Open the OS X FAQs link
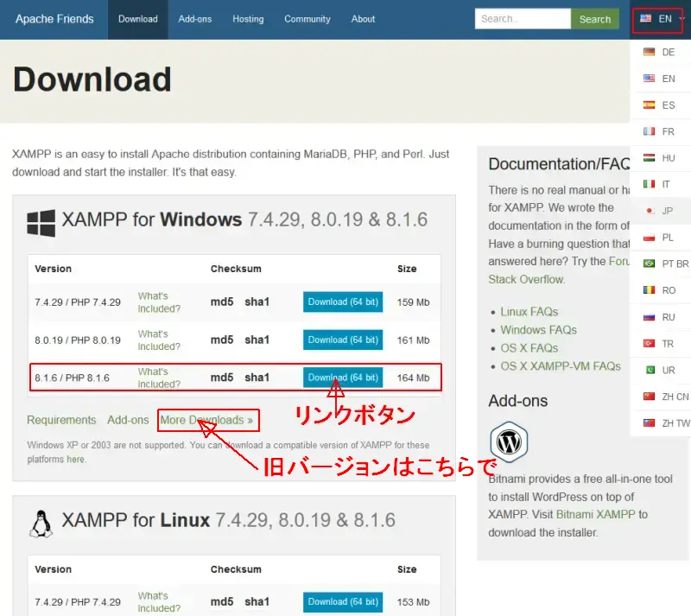The width and height of the screenshot is (691, 616). tap(529, 348)
